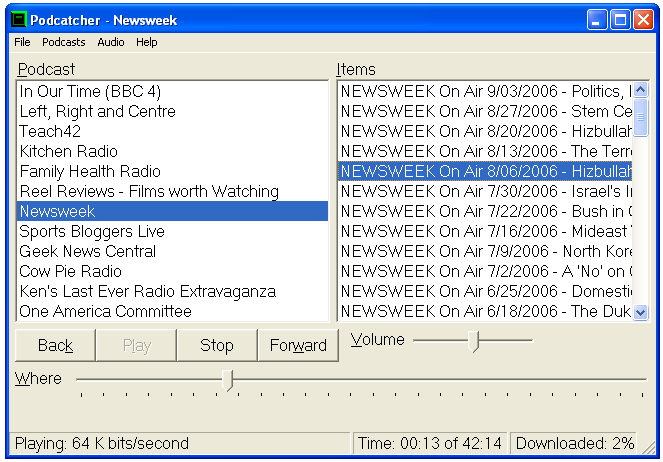This screenshot has height=462, width=663.
Task: Select the Newsweek 8/13/2006 item
Action: [485, 151]
